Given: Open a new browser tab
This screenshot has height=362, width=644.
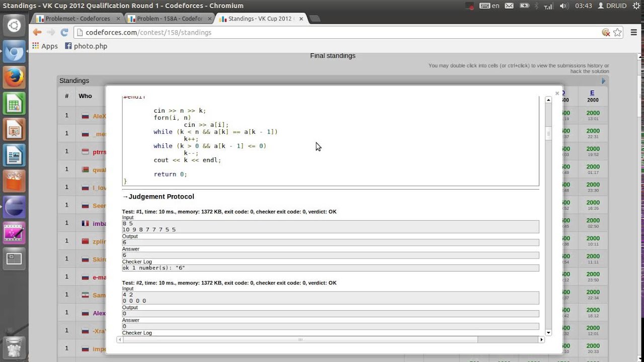Looking at the screenshot, I should point(315,19).
